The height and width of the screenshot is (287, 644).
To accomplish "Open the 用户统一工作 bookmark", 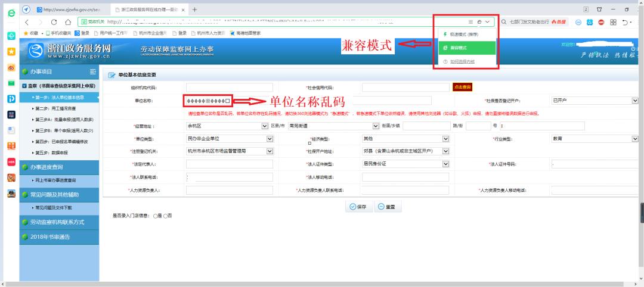I will [110, 33].
